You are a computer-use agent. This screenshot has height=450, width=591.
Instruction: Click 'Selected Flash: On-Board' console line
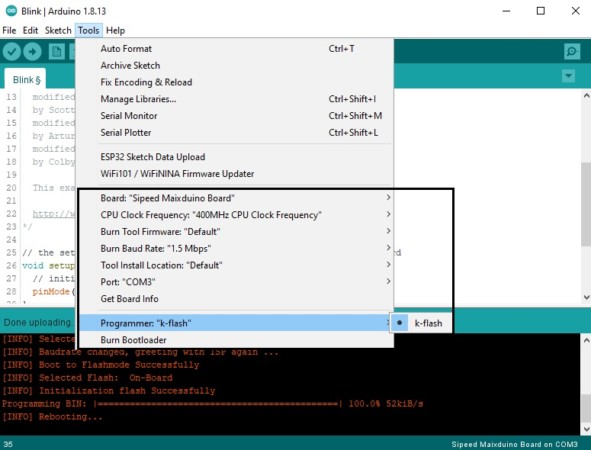pos(87,378)
